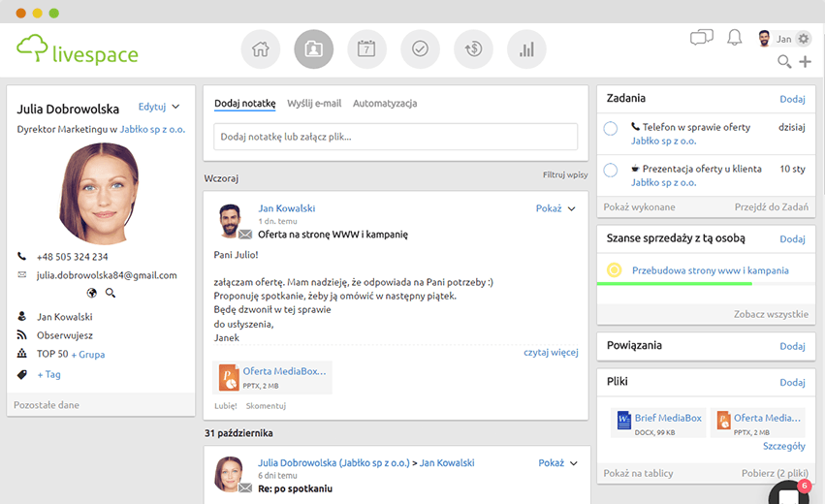This screenshot has width=825, height=504.
Task: Mark task Prezentacja oferty u klienta done
Action: coord(611,170)
